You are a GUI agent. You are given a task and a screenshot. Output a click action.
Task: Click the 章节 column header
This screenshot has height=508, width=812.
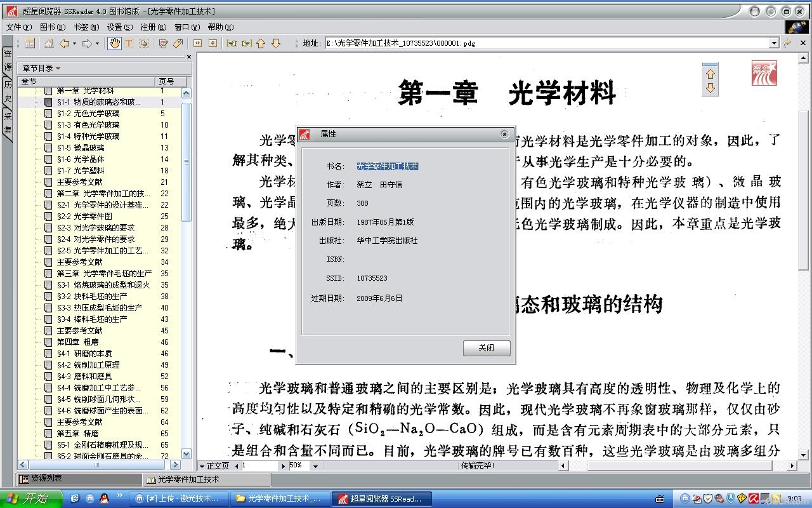[86, 81]
